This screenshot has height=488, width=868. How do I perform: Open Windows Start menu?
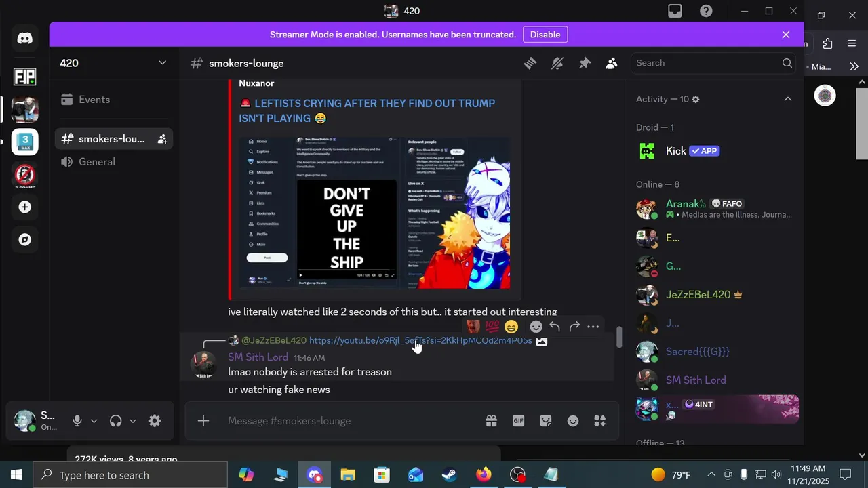tap(16, 475)
